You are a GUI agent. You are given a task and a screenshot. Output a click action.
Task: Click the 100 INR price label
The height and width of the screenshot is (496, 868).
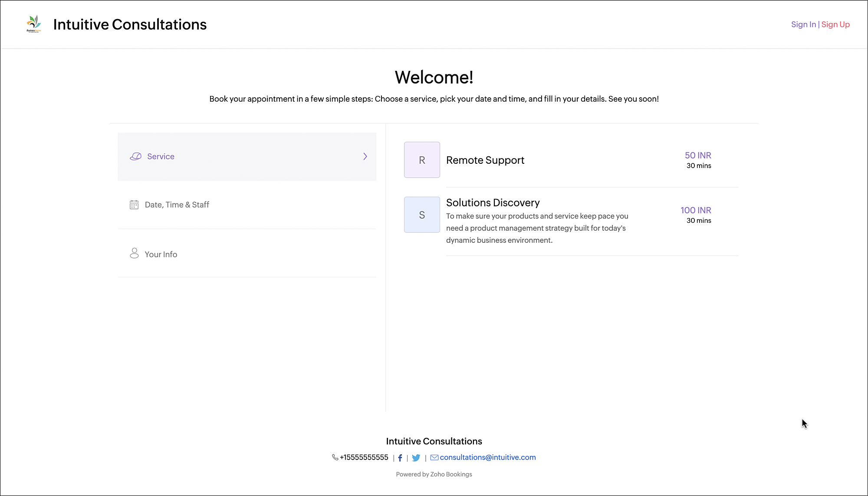click(696, 210)
